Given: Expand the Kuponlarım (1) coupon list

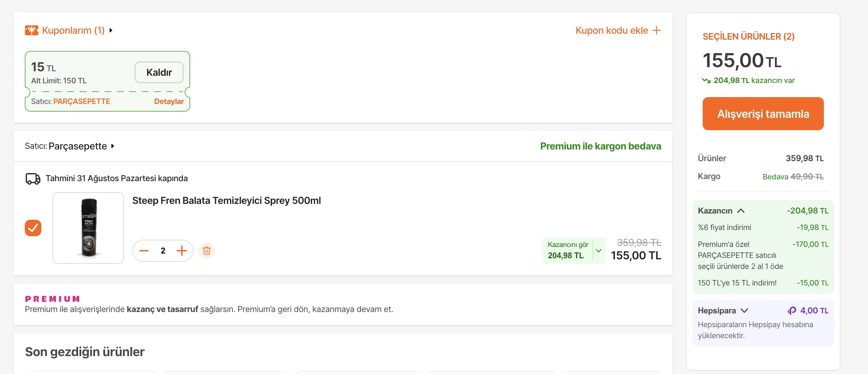Looking at the screenshot, I should click(73, 30).
